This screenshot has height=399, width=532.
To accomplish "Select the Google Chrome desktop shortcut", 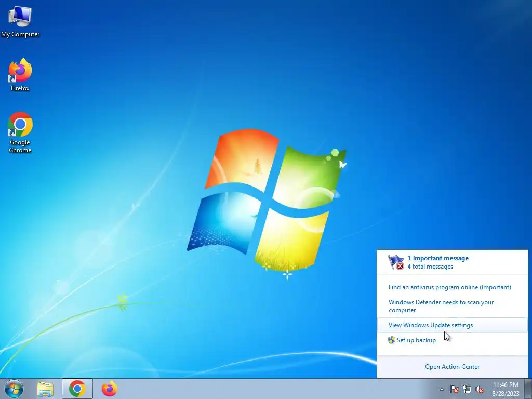I will coord(20,132).
